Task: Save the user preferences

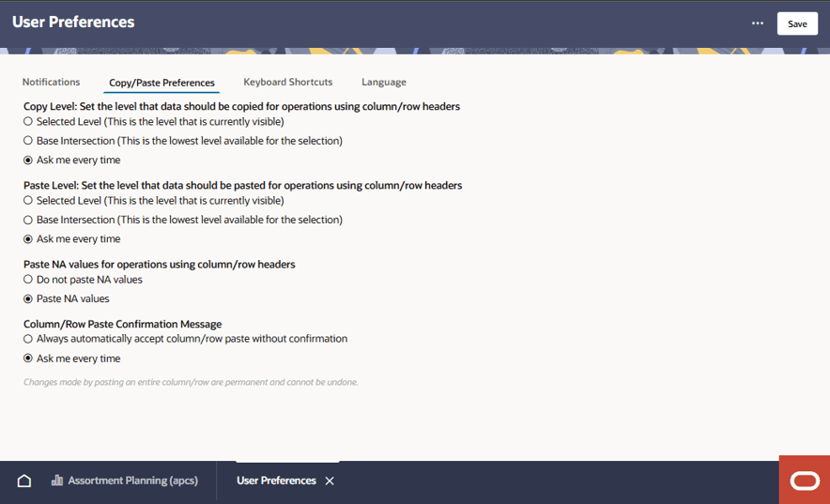Action: (x=797, y=23)
